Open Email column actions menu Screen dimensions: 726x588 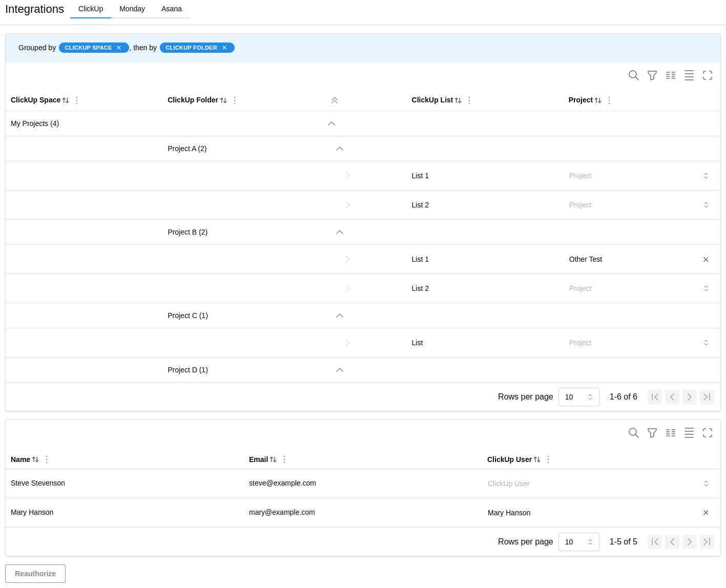(x=284, y=459)
